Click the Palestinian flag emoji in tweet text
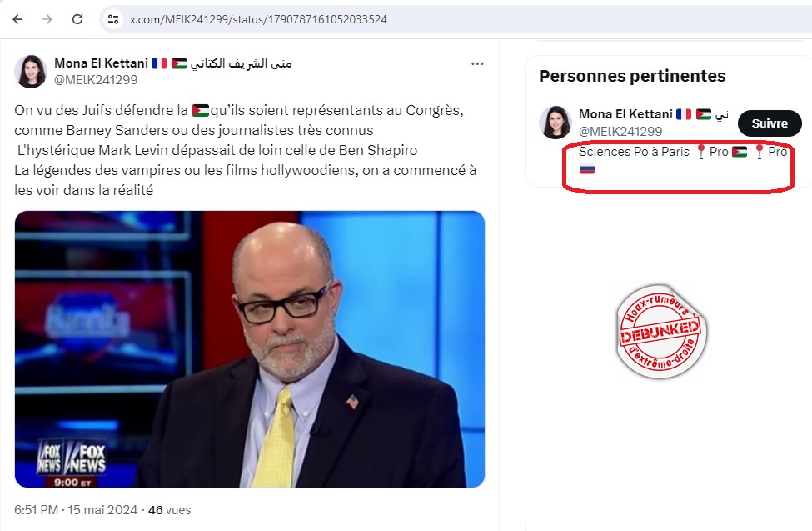 (201, 111)
